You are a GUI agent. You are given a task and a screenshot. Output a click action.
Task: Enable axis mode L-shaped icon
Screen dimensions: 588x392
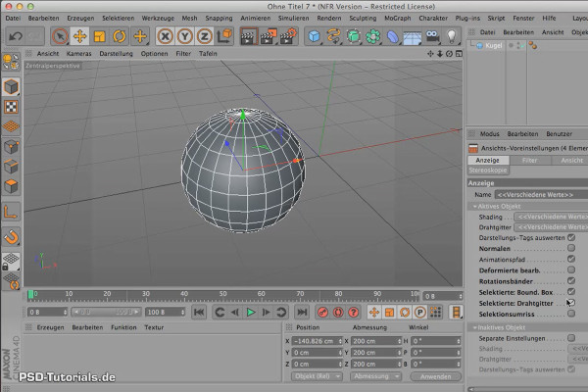point(11,213)
